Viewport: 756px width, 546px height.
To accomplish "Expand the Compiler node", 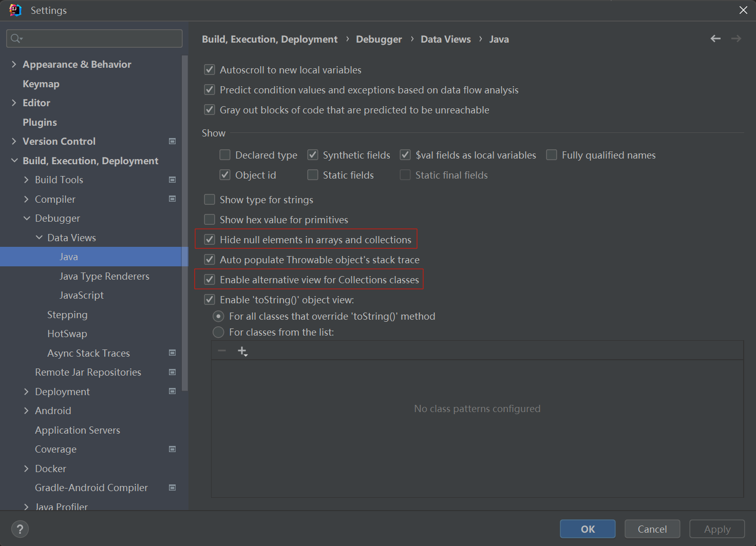I will (26, 199).
